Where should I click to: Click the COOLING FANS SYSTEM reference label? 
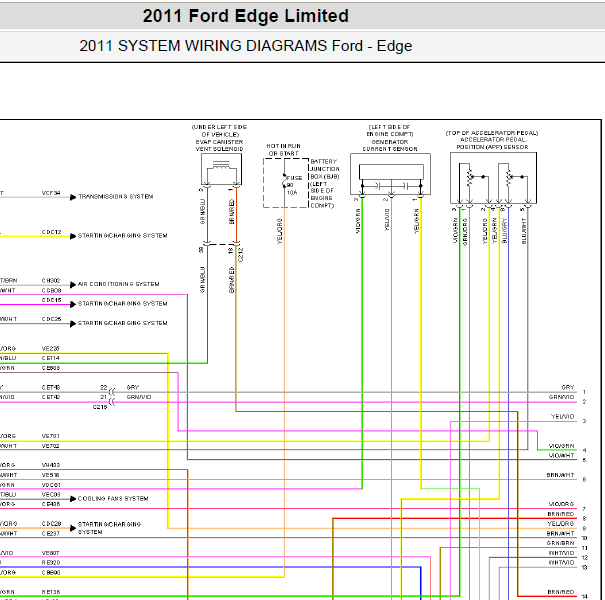coord(113,499)
